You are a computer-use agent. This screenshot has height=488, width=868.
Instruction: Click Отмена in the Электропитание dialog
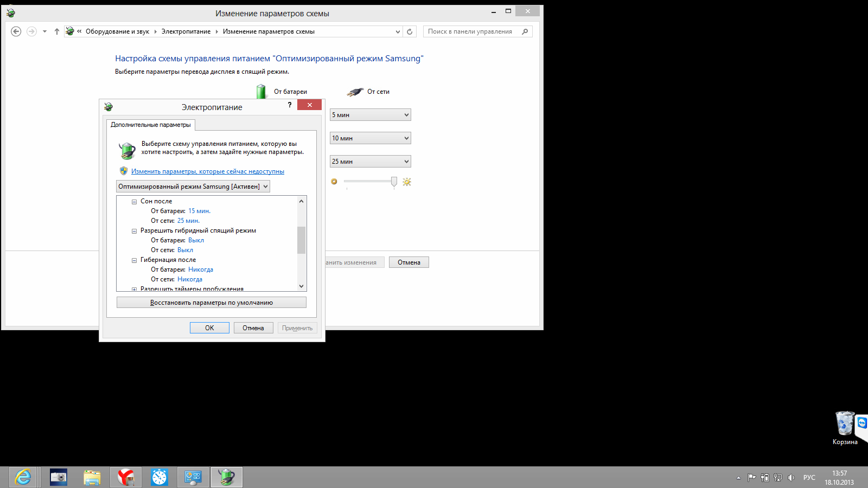(253, 328)
